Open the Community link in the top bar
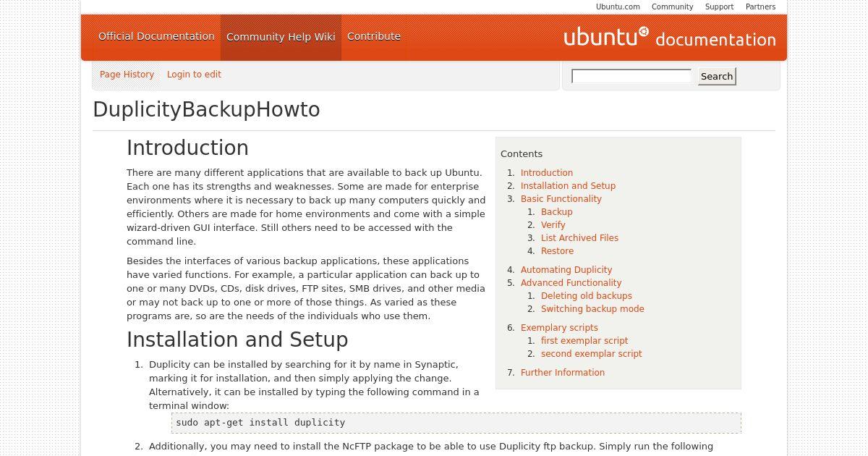The width and height of the screenshot is (868, 456). [672, 7]
